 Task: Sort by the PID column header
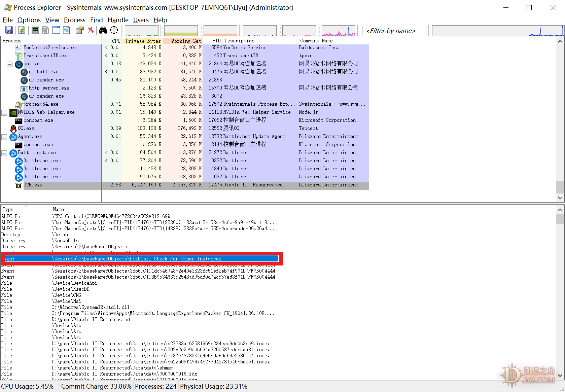213,41
